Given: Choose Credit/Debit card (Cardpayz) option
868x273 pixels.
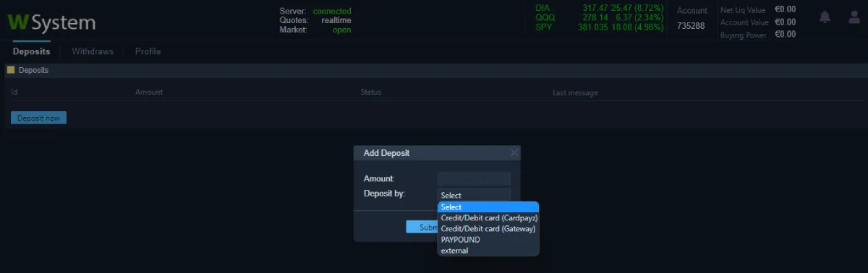Looking at the screenshot, I should pos(488,217).
